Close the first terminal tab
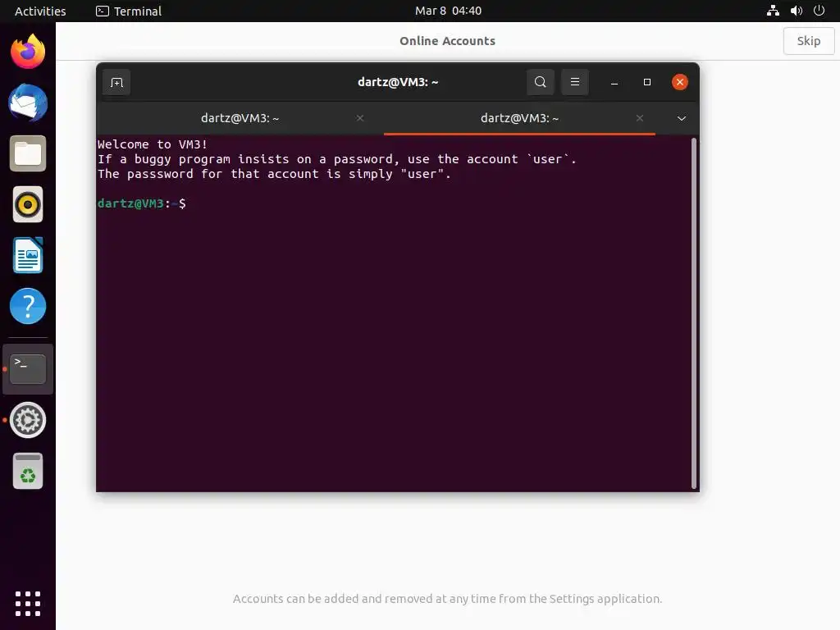 coord(360,118)
